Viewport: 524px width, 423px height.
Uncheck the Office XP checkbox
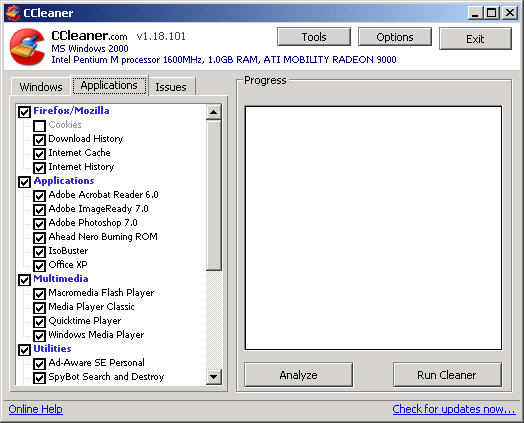[x=39, y=266]
